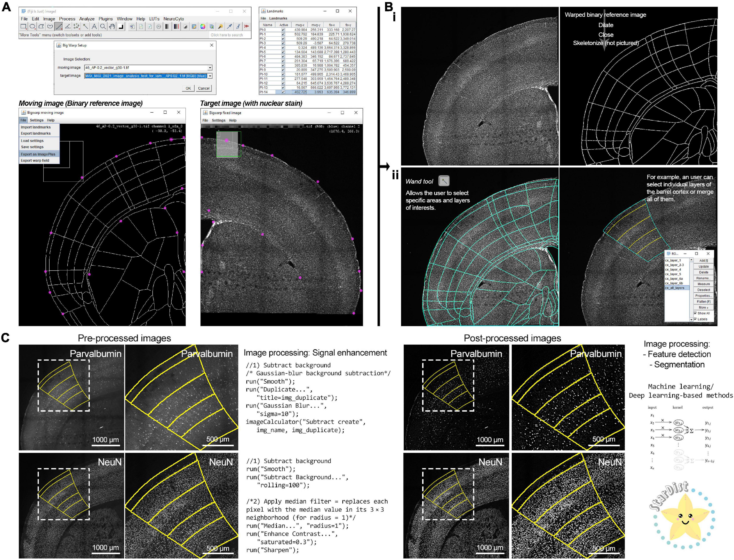Click the Flatten [F] button
Image resolution: width=734 pixels, height=560 pixels.
(703, 302)
